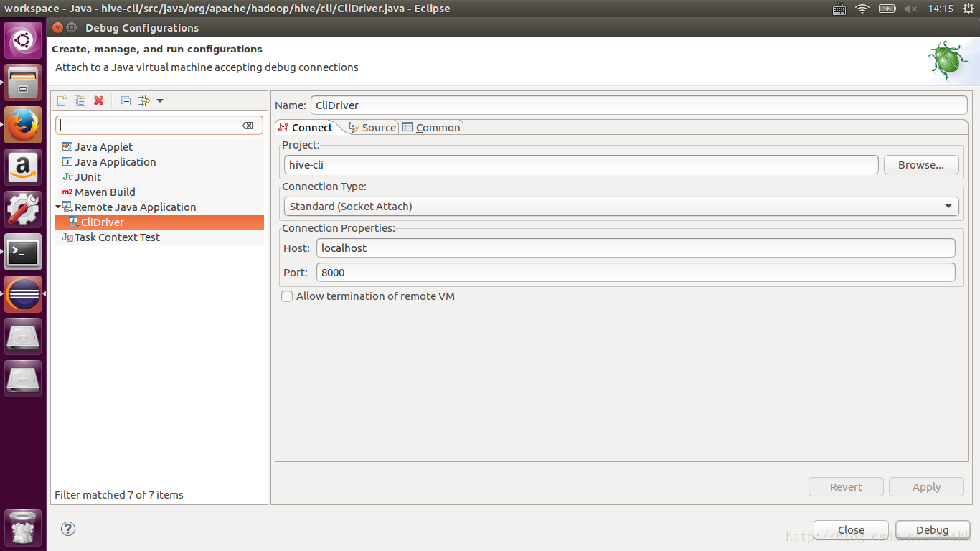
Task: Click the Revert button
Action: (x=846, y=486)
